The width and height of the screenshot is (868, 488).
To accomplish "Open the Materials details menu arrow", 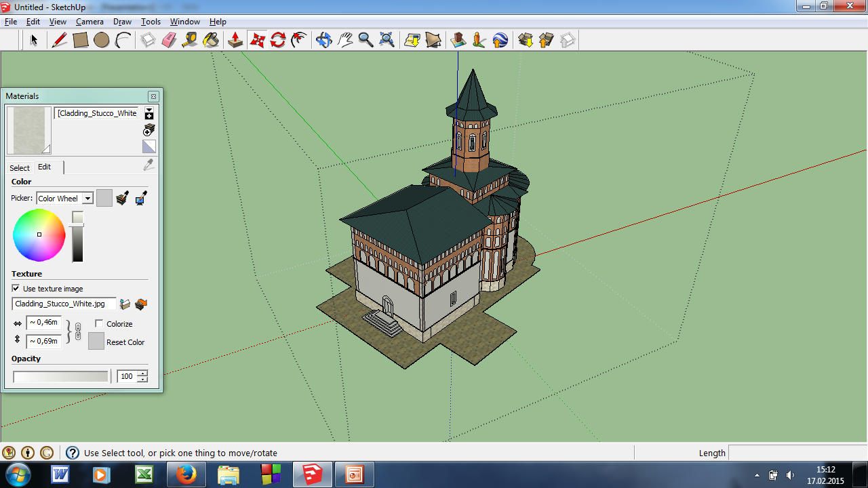I will 149,113.
